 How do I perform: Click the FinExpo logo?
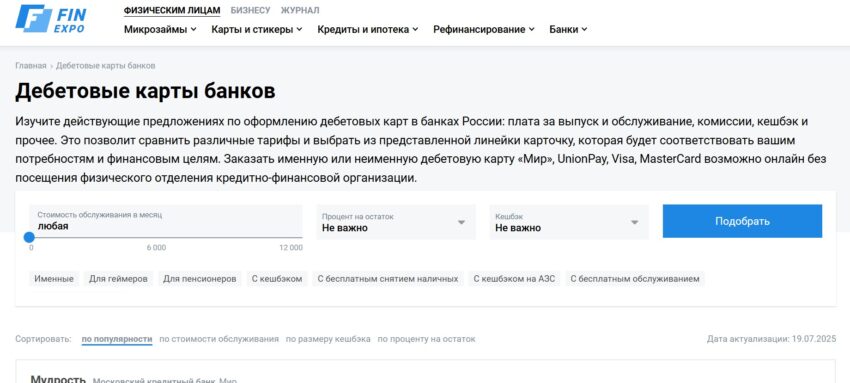point(50,18)
